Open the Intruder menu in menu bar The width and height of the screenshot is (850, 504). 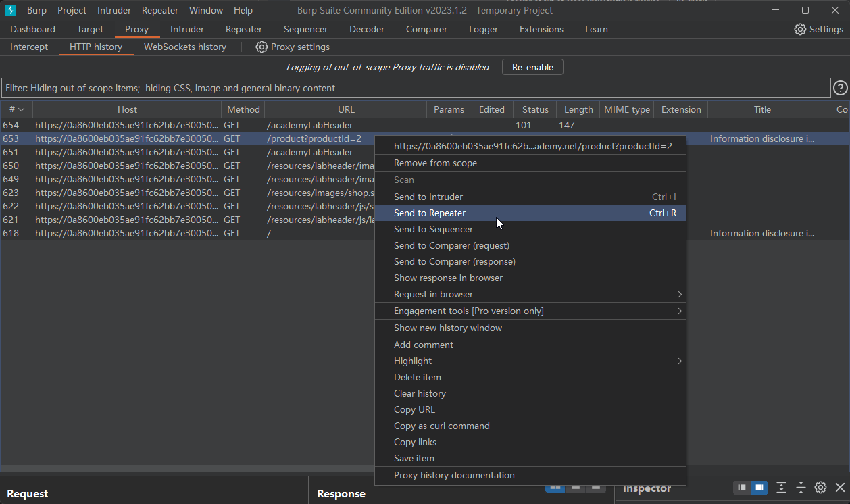coord(115,10)
